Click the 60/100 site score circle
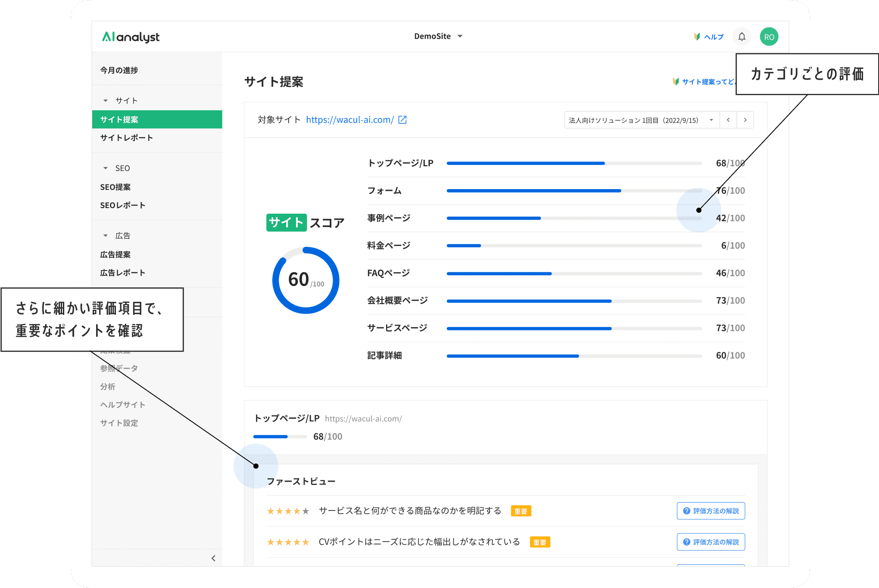The image size is (879, 588). pos(306,280)
